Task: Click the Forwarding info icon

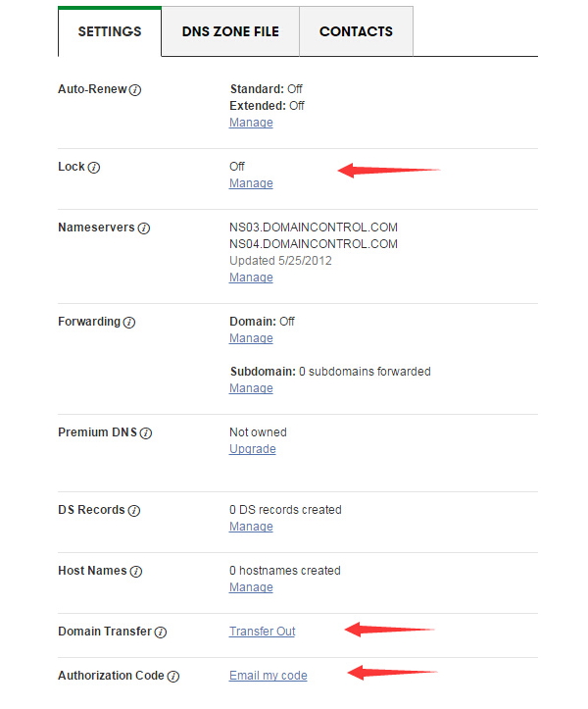Action: pos(129,323)
